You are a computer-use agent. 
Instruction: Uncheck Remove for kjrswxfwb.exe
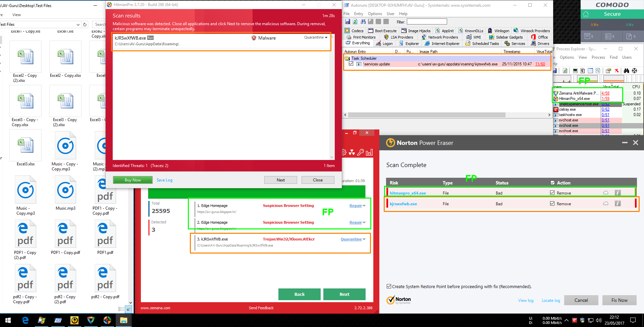[x=552, y=204]
